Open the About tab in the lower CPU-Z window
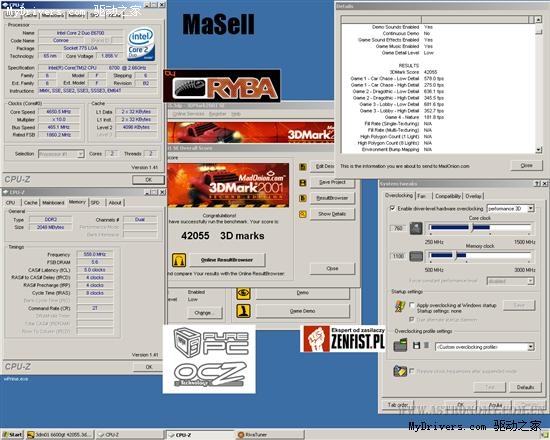The width and height of the screenshot is (550, 440). tap(115, 203)
